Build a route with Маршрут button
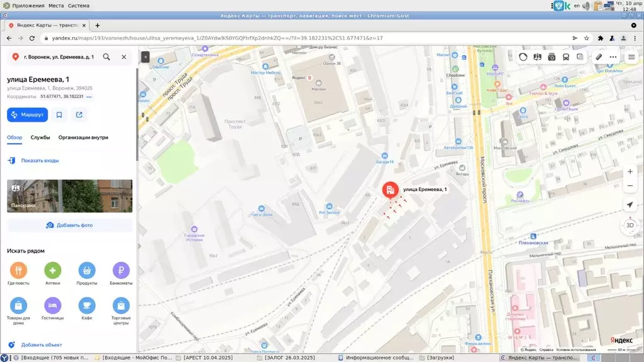 coord(28,115)
